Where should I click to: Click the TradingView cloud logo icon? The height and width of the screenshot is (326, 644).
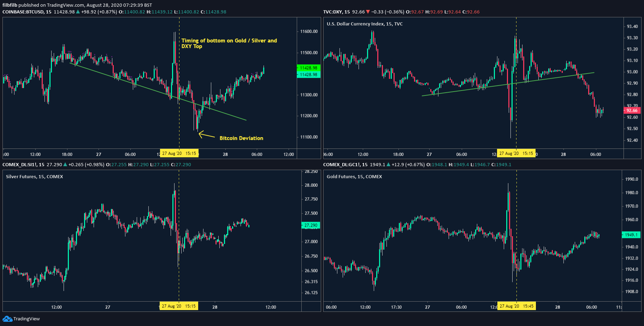click(7, 319)
